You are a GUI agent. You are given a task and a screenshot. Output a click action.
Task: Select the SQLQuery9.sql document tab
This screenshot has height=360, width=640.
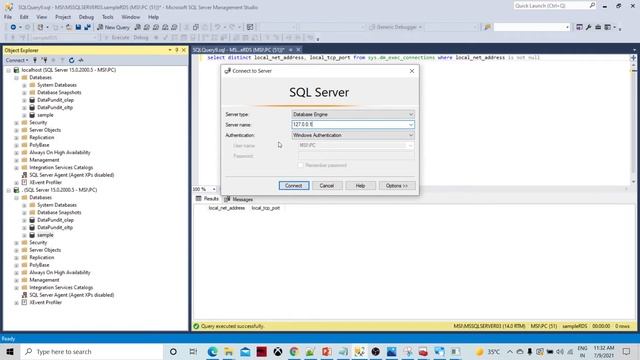pos(239,50)
